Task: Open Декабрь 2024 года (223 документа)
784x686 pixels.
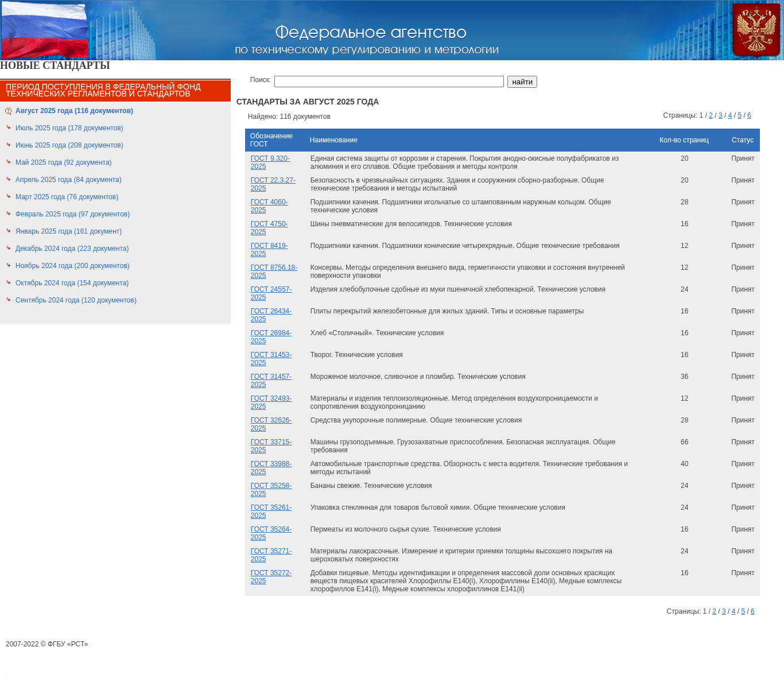Action: (x=72, y=249)
